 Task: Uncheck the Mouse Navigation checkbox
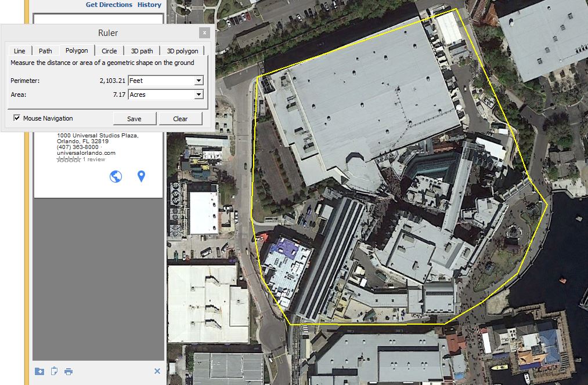click(x=17, y=118)
